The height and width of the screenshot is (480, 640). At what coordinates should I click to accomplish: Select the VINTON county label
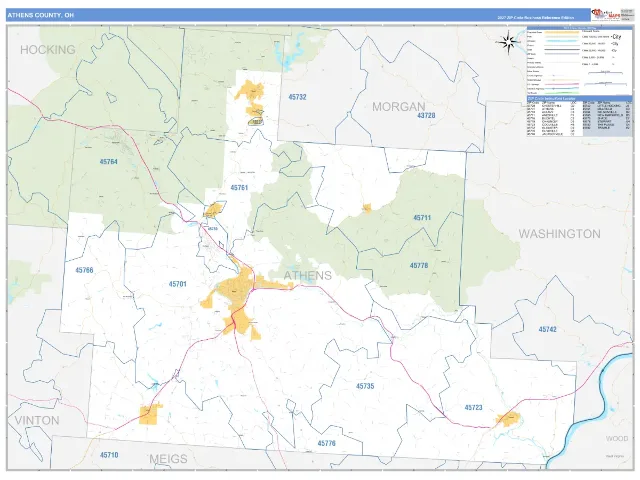37,420
